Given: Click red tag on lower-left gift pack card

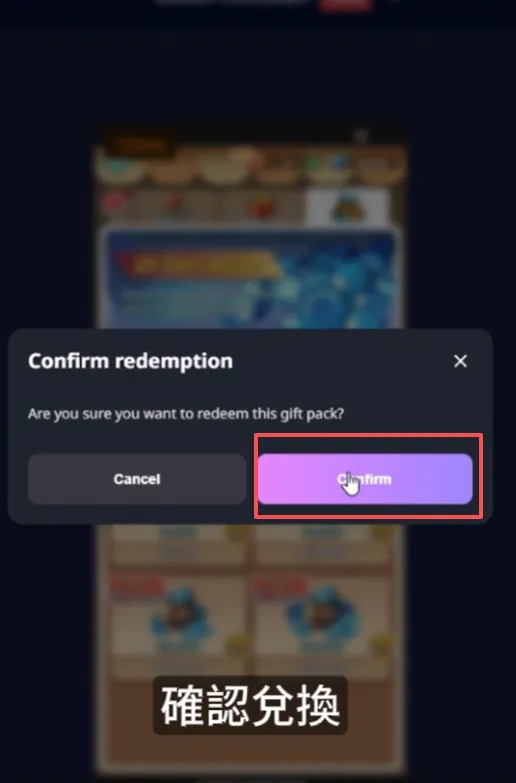Looking at the screenshot, I should (x=135, y=588).
